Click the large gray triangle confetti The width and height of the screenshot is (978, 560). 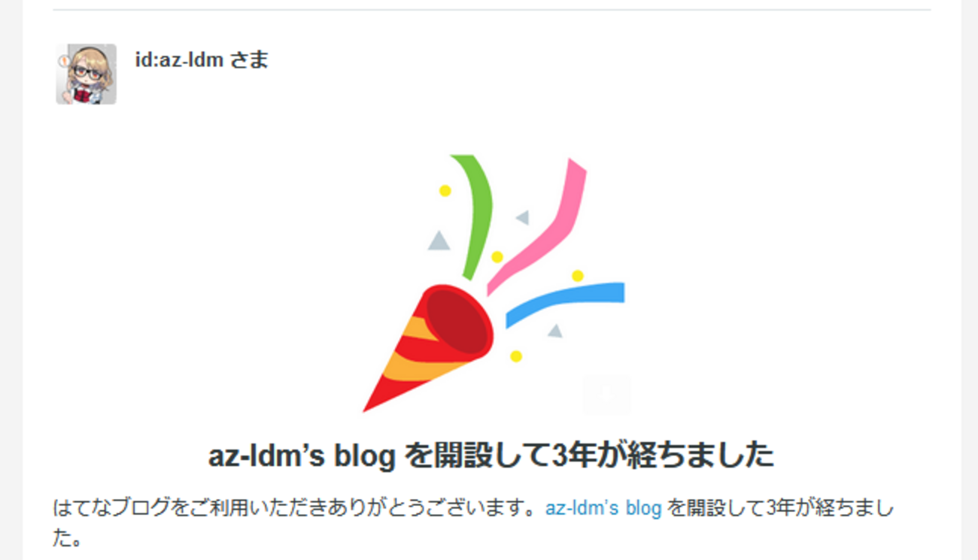point(439,241)
